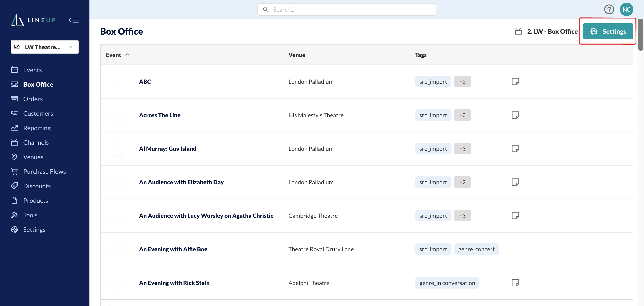Screen dimensions: 644x306
Task: Click the Venue column header
Action: pyautogui.click(x=297, y=55)
